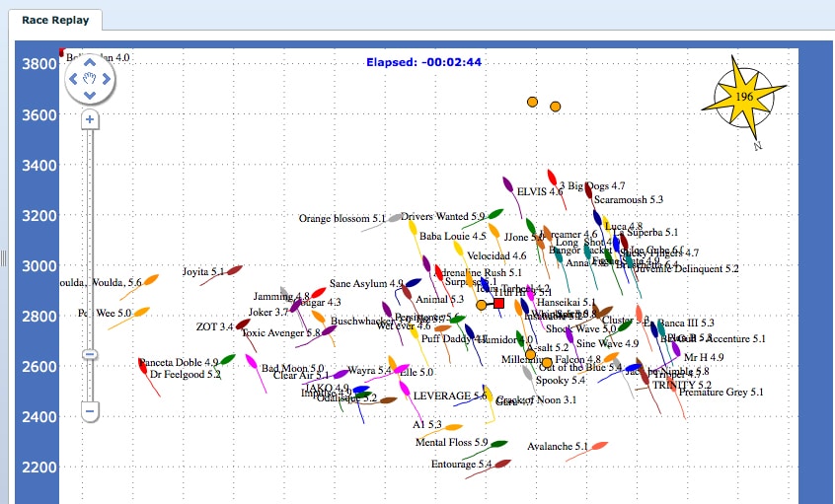Click the Mental Floss 5.9 boat
835x504 pixels.
coord(499,445)
